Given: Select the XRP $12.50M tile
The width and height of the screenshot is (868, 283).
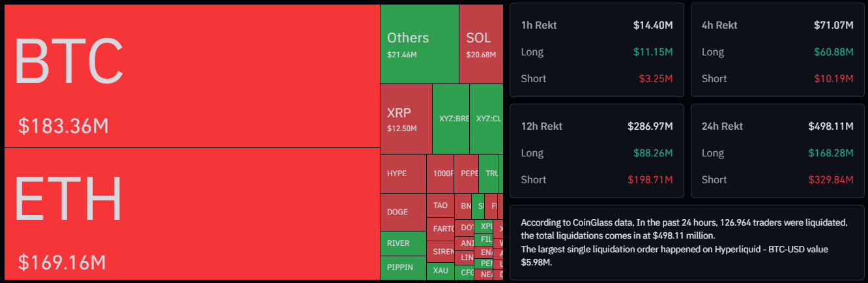Looking at the screenshot, I should pos(405,119).
